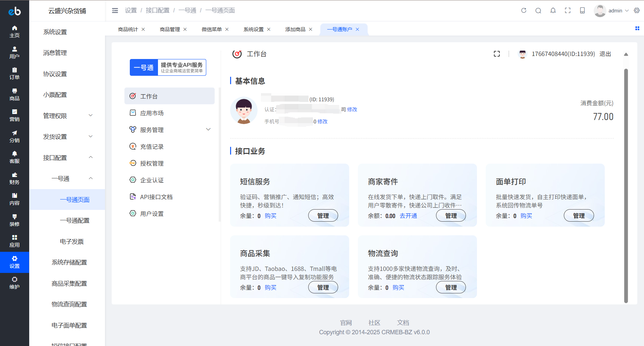This screenshot has width=644, height=346.
Task: Open the notification bell icon
Action: [553, 10]
